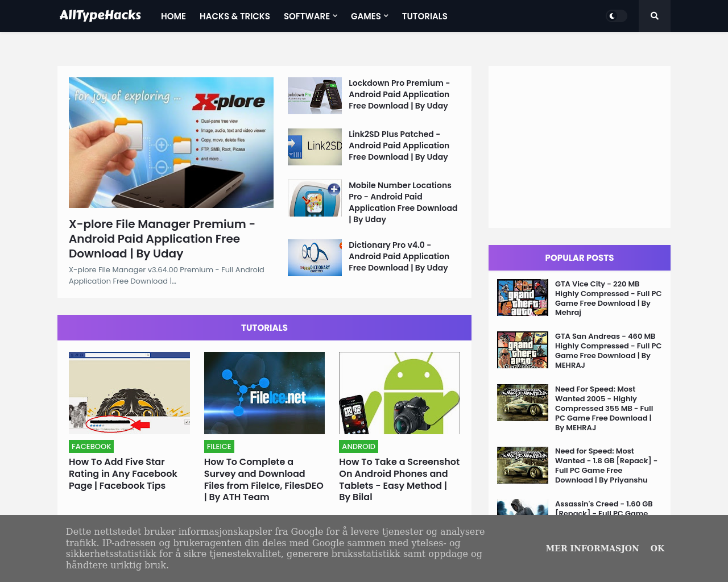Open HACKS & TRICKS menu item
Image resolution: width=728 pixels, height=582 pixels.
pos(235,16)
